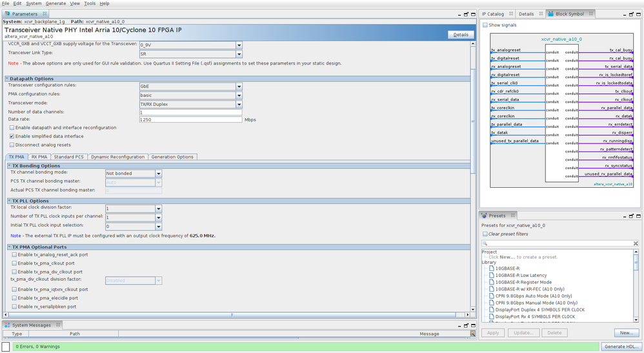Switch to the Generation Options tab
The width and height of the screenshot is (644, 353).
[x=172, y=157]
